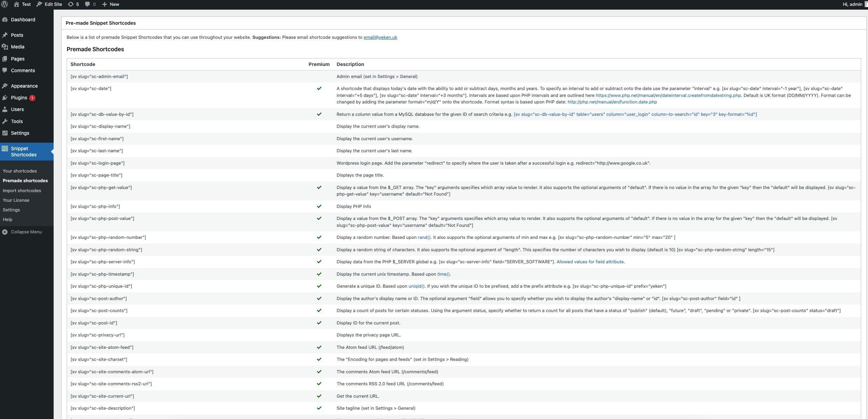
Task: Open the php.net function.date.php link
Action: [x=612, y=102]
